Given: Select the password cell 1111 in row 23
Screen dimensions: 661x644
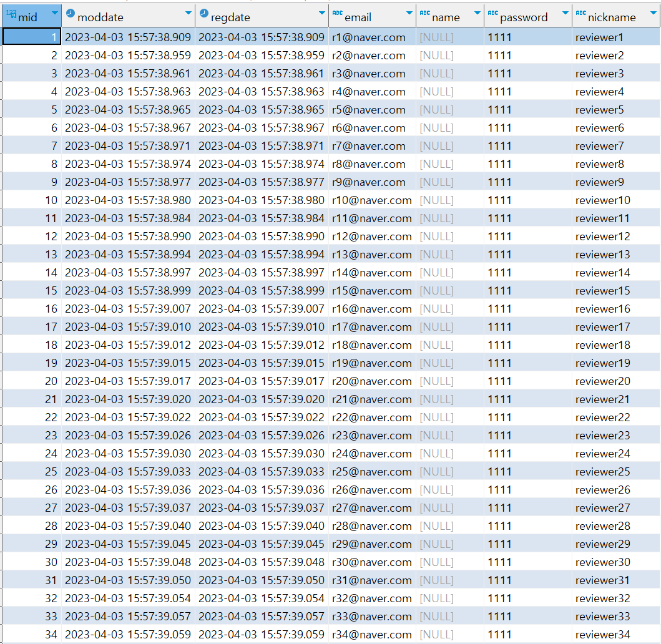Looking at the screenshot, I should pyautogui.click(x=528, y=436).
